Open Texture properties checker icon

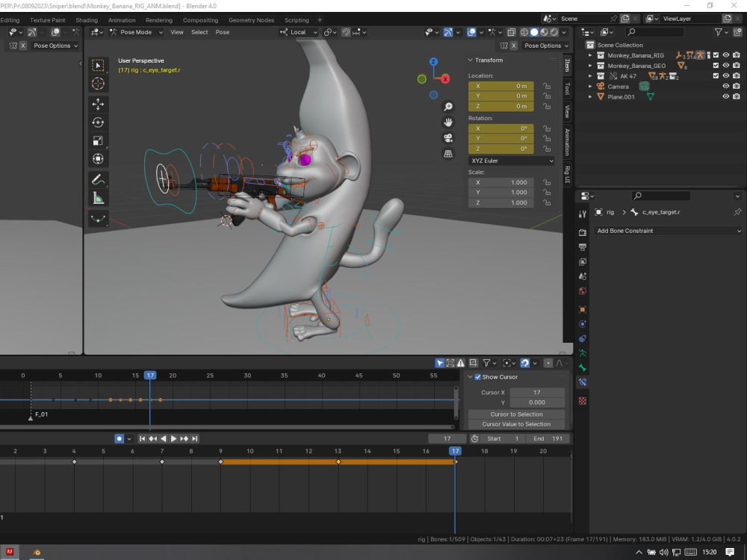point(582,401)
